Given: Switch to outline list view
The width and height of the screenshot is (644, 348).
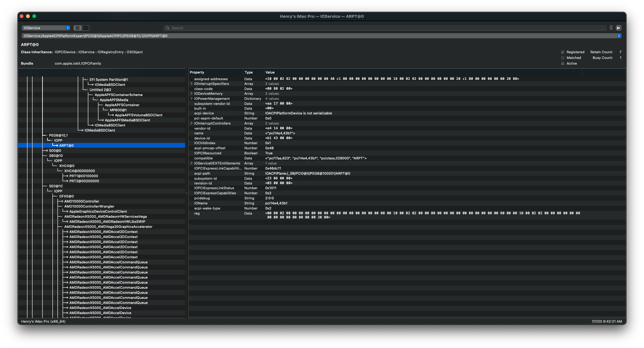Looking at the screenshot, I should click(x=77, y=28).
